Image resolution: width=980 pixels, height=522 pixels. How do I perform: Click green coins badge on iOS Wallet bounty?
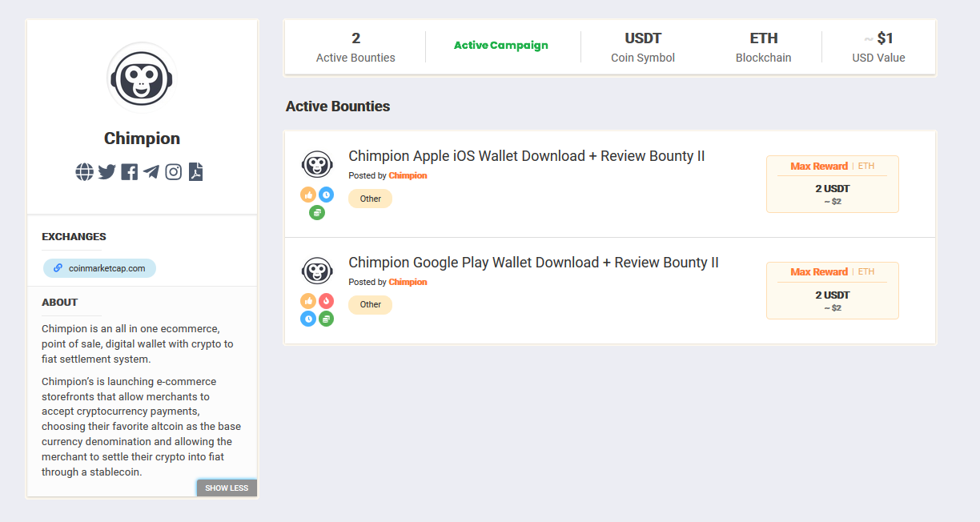tap(317, 212)
